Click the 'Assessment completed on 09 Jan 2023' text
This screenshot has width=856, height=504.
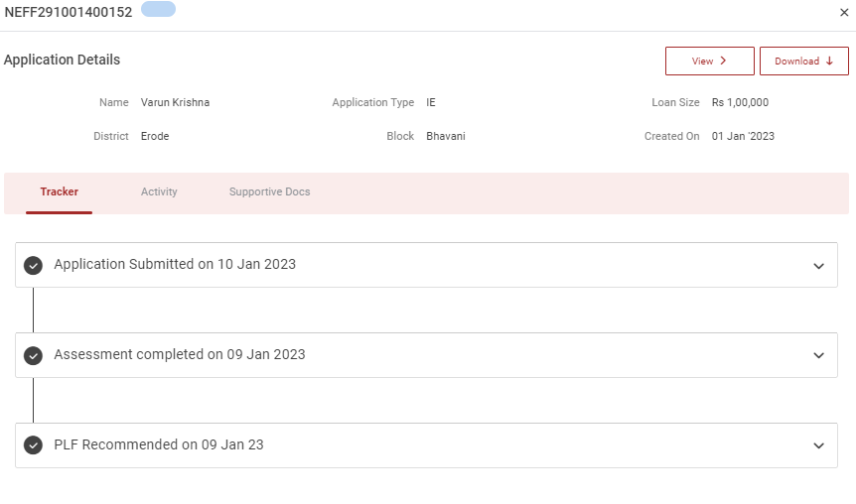(x=180, y=355)
